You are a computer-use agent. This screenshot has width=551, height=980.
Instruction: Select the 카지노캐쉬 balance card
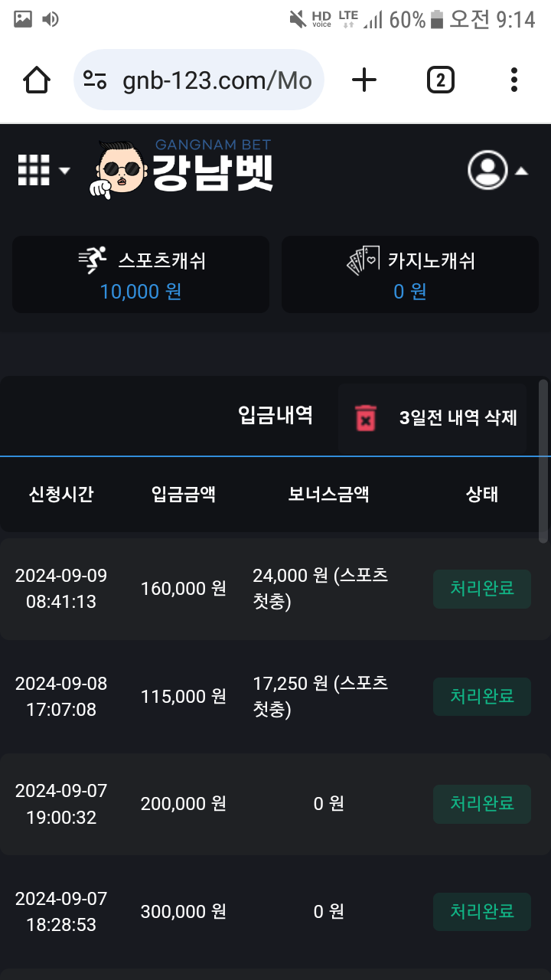(x=410, y=274)
